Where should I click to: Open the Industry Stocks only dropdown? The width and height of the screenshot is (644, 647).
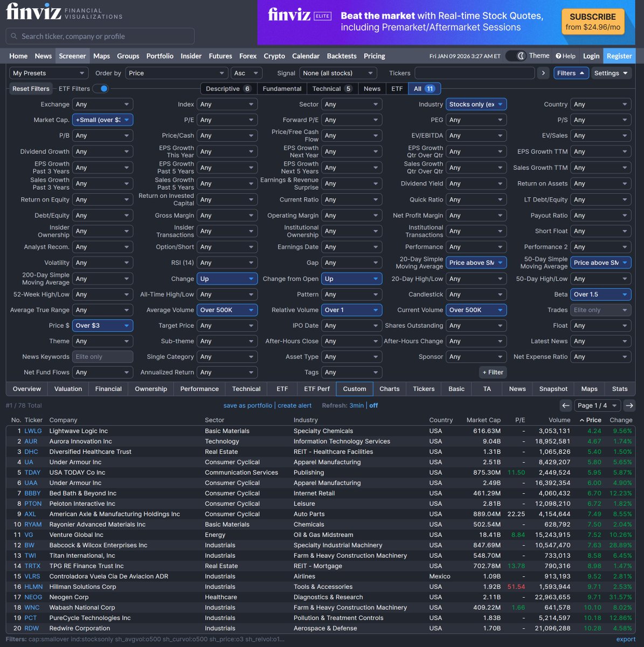(x=476, y=104)
